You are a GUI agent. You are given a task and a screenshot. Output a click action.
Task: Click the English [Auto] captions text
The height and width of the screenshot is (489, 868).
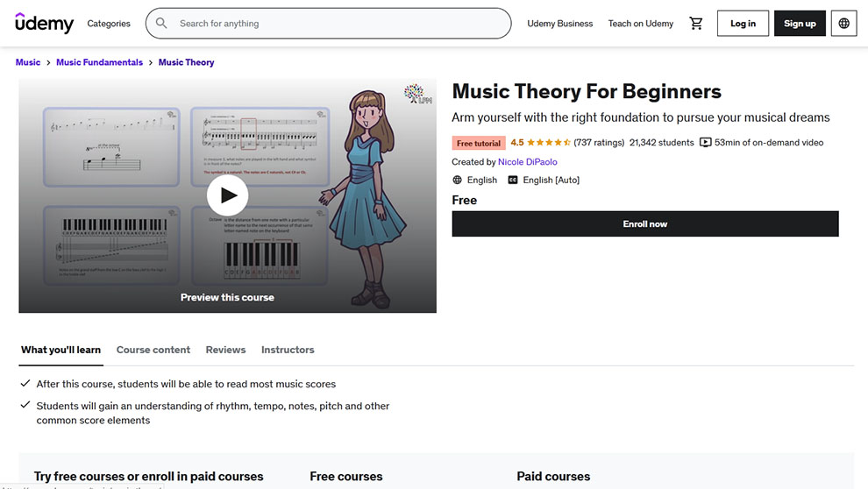(x=551, y=180)
